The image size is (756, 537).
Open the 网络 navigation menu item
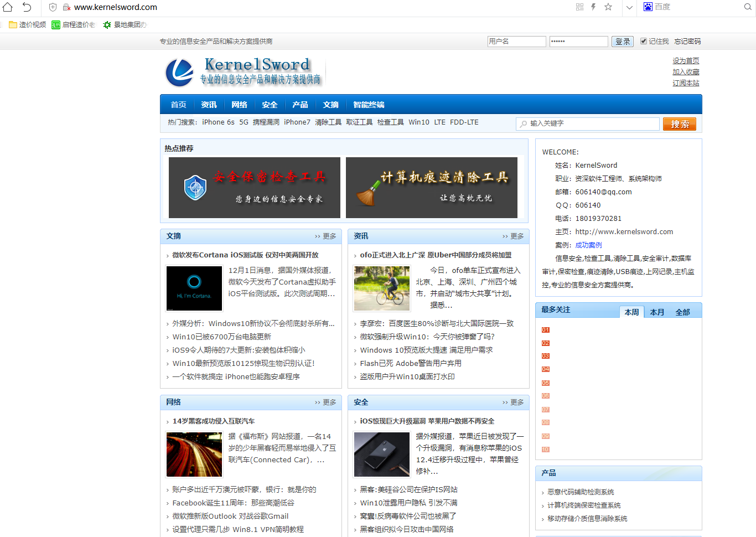[239, 105]
